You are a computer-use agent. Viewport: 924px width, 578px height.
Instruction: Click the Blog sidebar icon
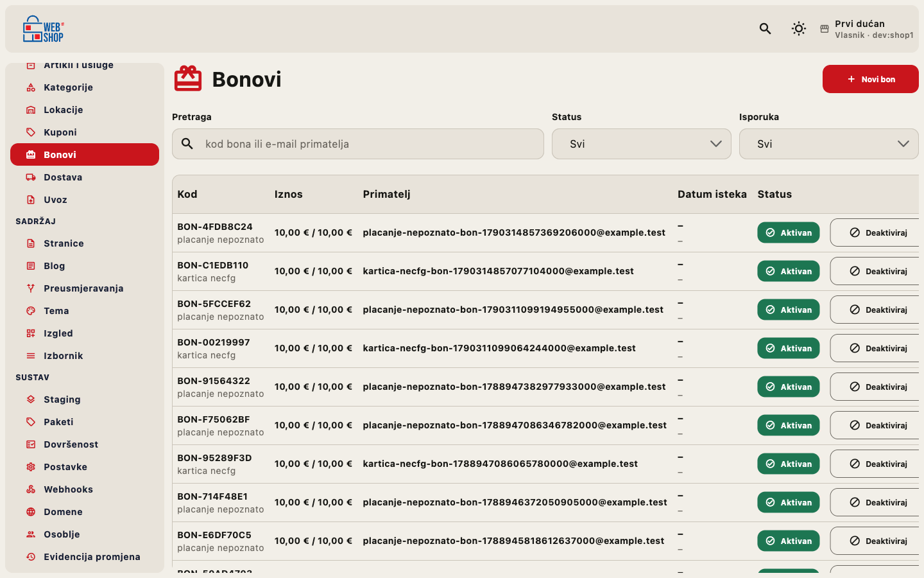[x=31, y=266]
